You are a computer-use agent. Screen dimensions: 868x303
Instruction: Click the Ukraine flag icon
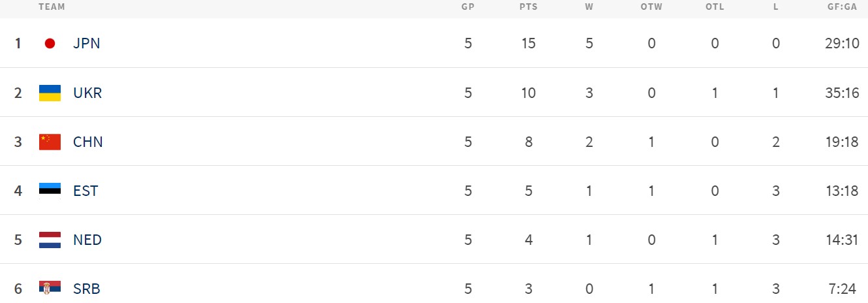pyautogui.click(x=50, y=93)
